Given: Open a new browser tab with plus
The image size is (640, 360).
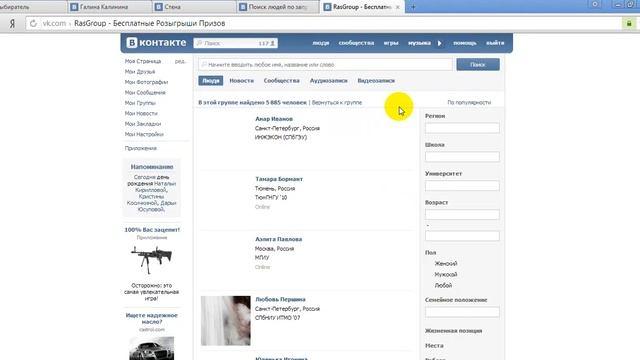Looking at the screenshot, I should [x=413, y=7].
